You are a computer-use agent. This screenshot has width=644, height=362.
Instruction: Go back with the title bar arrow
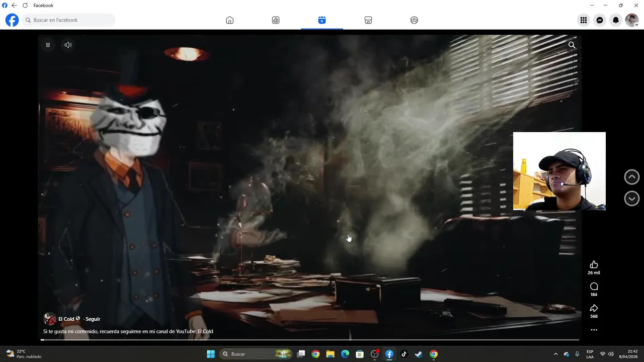[x=14, y=6]
